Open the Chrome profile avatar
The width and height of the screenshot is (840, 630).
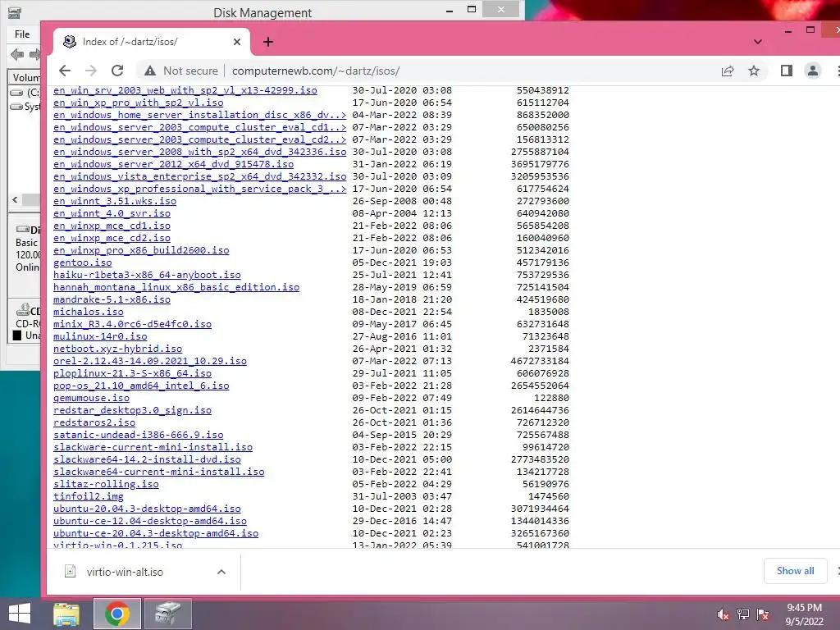click(813, 71)
